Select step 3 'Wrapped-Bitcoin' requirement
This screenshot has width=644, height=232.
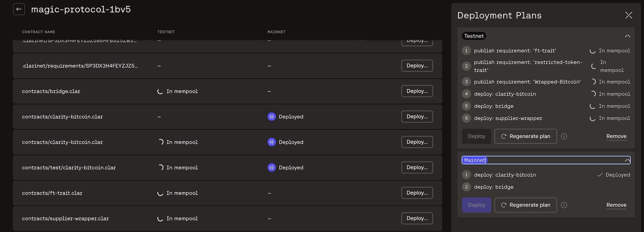click(527, 82)
